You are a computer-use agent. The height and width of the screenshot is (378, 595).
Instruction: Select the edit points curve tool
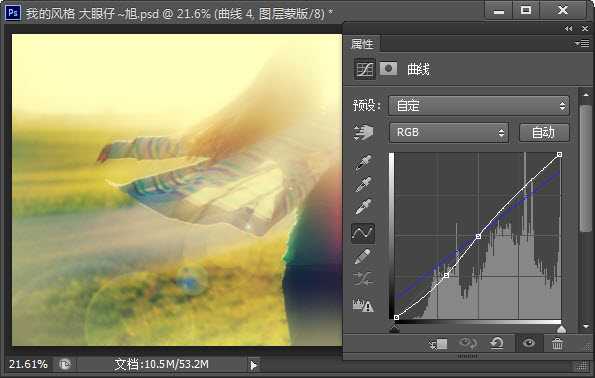(363, 233)
